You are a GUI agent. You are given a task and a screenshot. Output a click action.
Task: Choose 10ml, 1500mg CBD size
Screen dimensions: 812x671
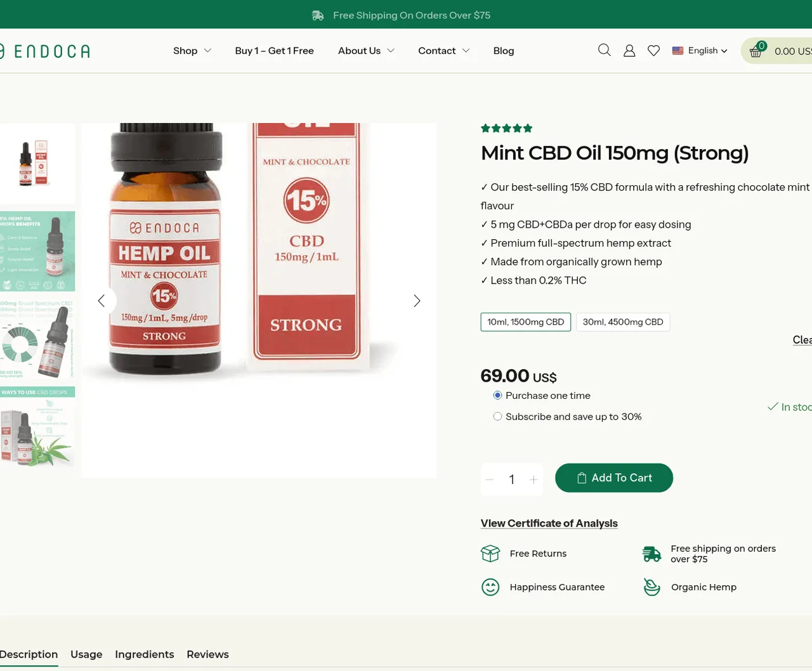[526, 322]
